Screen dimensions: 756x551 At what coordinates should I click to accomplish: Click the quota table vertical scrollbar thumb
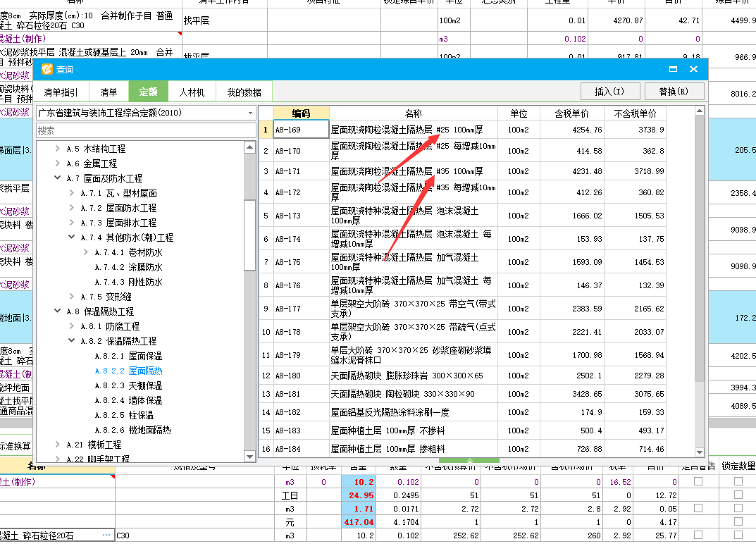tap(700, 248)
